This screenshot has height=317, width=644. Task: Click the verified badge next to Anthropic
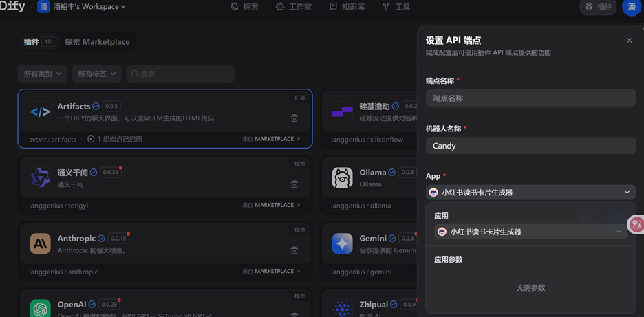coord(101,239)
